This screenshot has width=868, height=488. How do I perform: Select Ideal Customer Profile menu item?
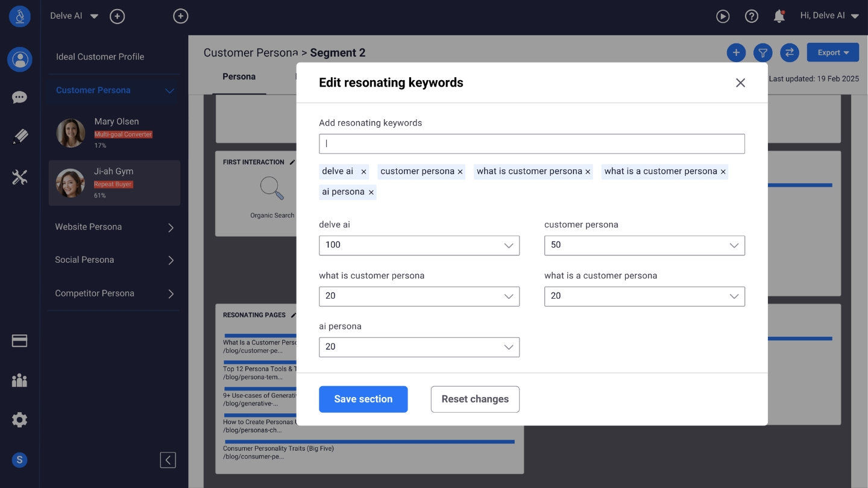[x=100, y=57]
